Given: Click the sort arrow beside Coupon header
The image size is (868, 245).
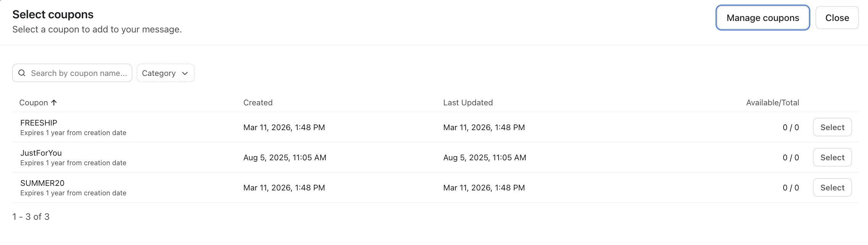Looking at the screenshot, I should (54, 103).
